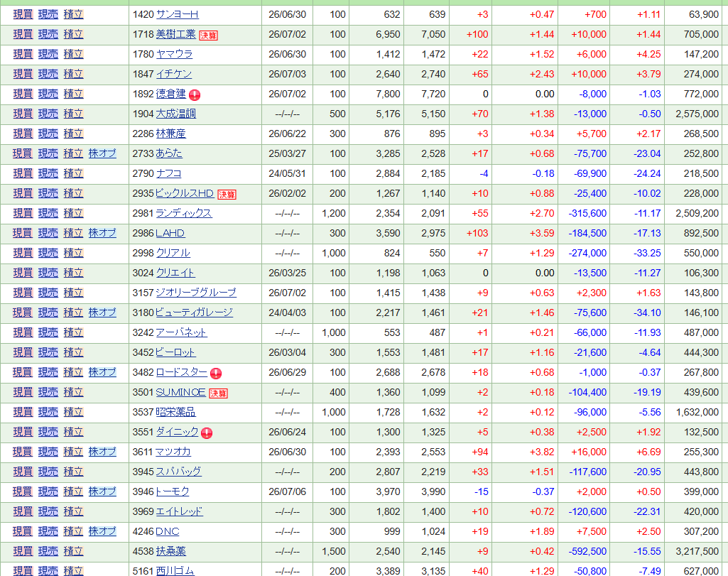The image size is (728, 576).
Task: Click 株オプ in the ロードスター row
Action: click(x=102, y=372)
